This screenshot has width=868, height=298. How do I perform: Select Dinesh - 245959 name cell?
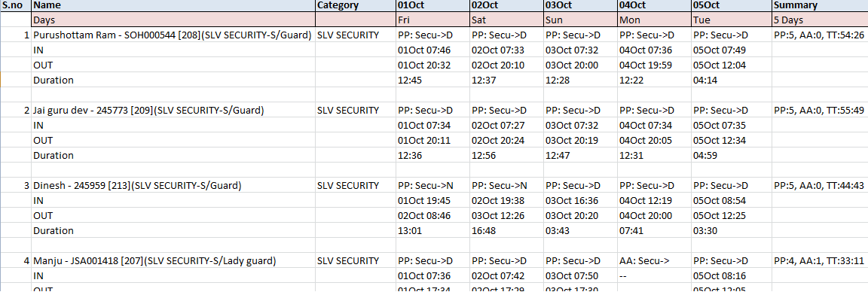[x=173, y=185]
